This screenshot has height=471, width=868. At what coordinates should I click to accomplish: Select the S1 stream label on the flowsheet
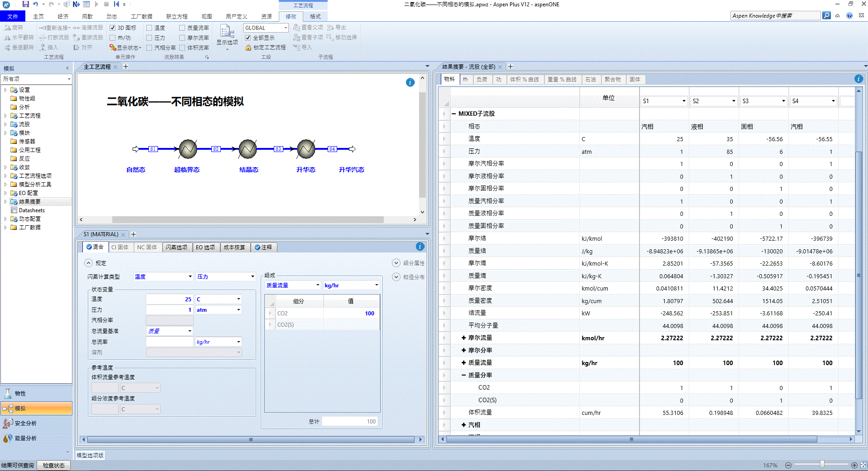pyautogui.click(x=153, y=149)
